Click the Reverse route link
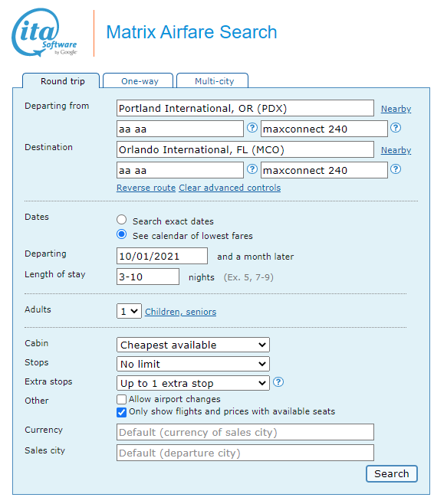 [x=146, y=188]
